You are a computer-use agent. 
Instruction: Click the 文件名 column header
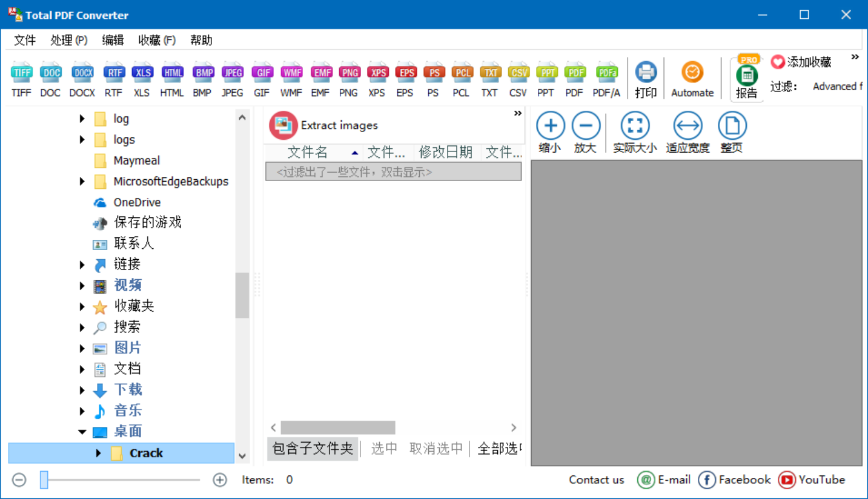[x=308, y=153]
